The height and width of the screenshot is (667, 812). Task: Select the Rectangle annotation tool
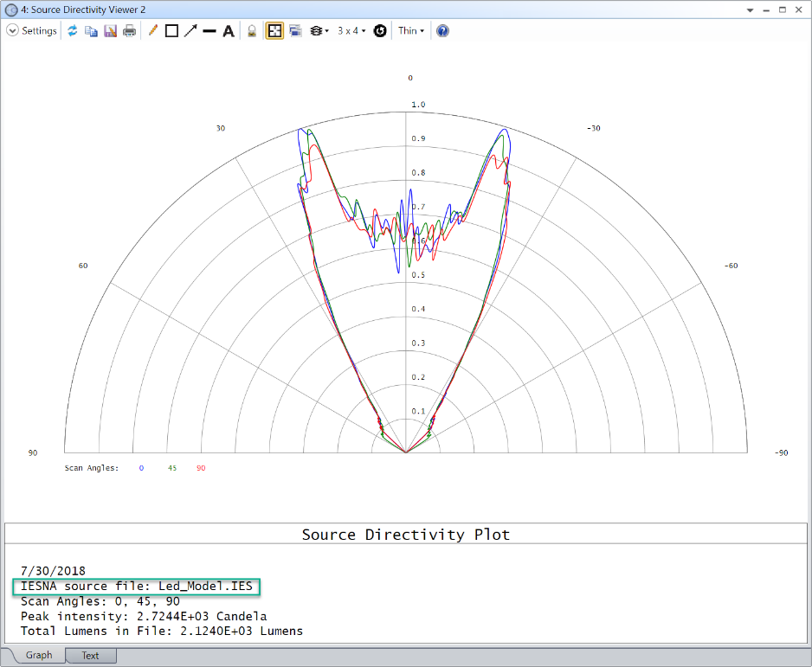click(170, 30)
